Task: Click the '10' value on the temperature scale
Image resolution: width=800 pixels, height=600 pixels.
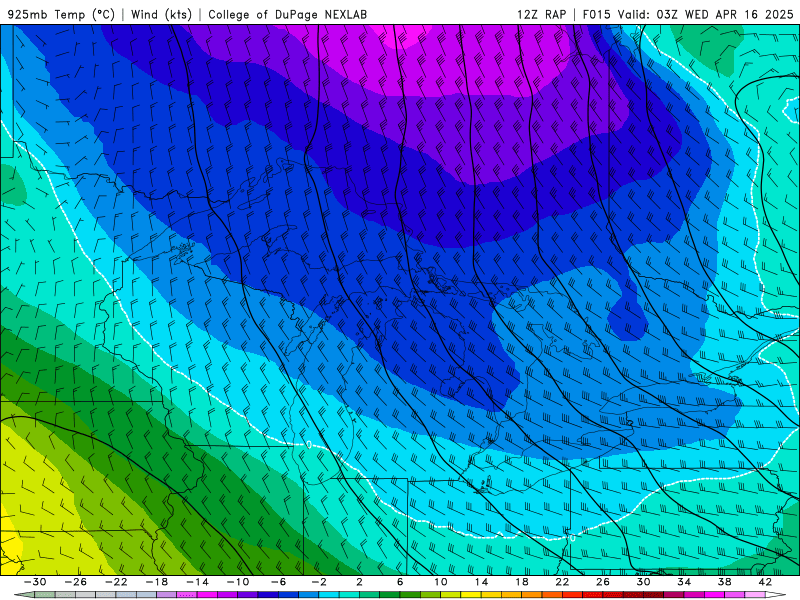Action: pos(440,582)
